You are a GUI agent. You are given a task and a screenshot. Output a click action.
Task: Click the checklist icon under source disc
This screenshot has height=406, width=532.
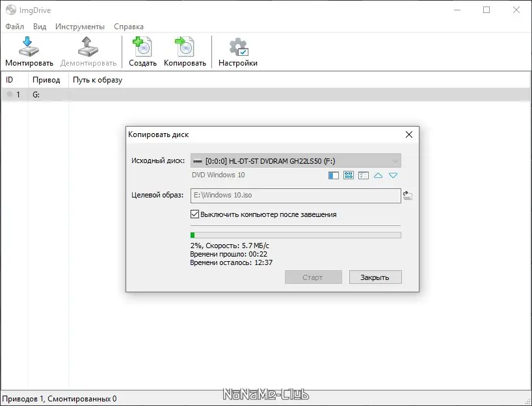click(364, 175)
